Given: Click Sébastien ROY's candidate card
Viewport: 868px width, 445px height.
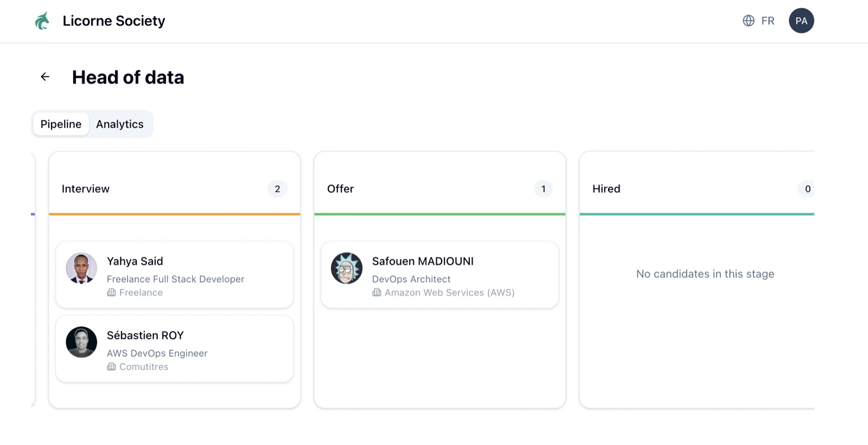Looking at the screenshot, I should tap(174, 349).
